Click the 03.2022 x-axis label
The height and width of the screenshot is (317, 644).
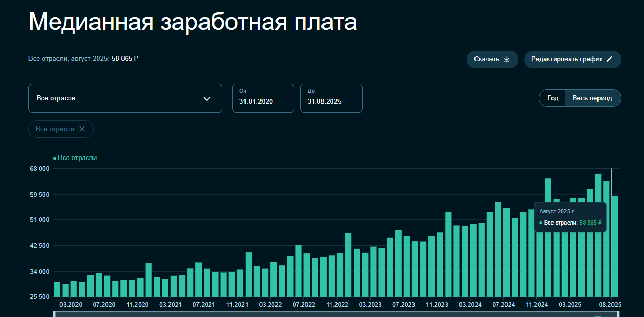(270, 305)
